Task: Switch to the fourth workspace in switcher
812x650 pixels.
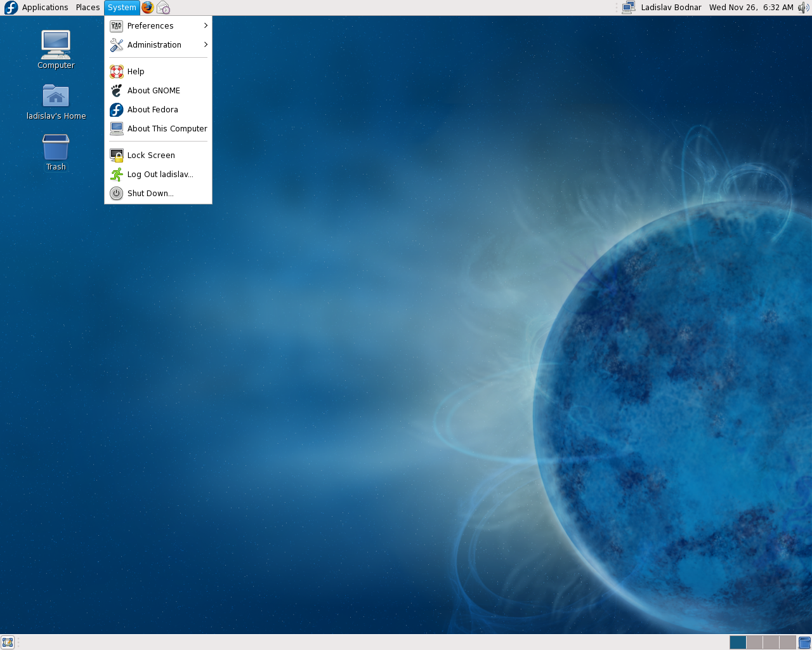Action: pos(787,642)
